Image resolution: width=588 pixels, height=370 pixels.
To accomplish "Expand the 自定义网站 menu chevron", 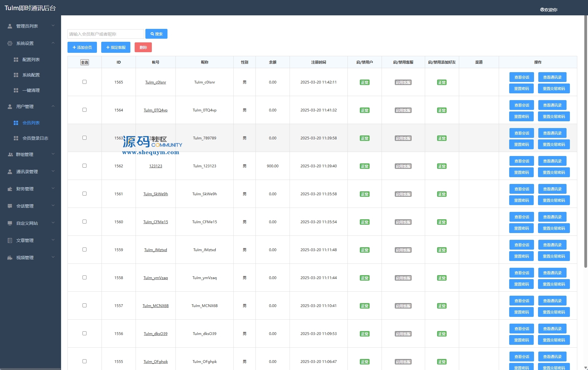I will click(x=53, y=223).
